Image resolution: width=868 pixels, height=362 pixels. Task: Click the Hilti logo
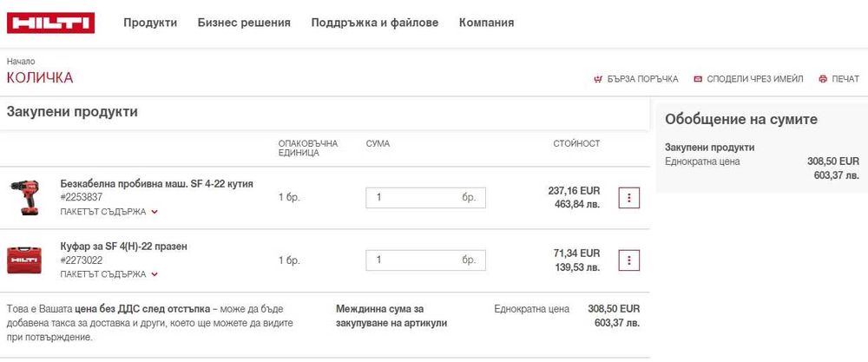(50, 23)
